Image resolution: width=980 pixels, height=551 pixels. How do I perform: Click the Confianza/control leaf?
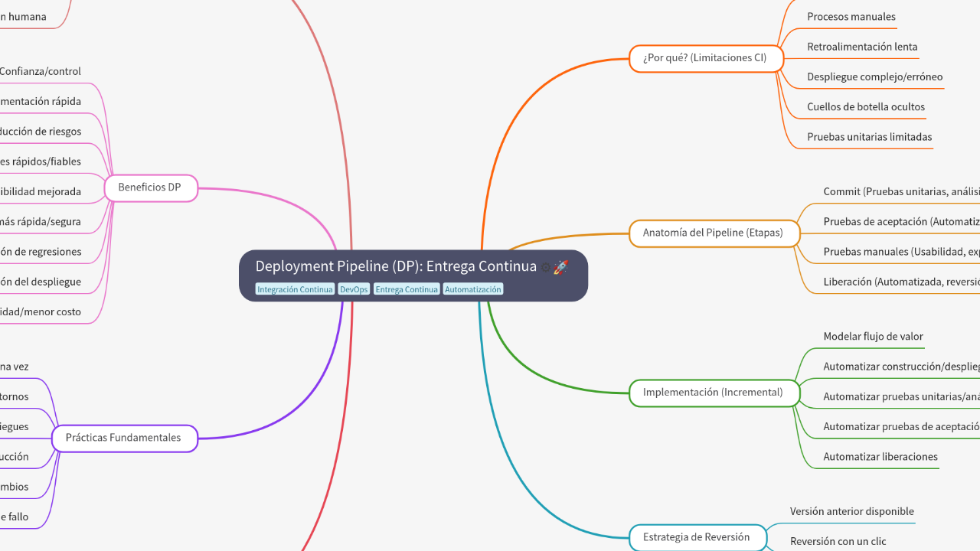click(41, 71)
